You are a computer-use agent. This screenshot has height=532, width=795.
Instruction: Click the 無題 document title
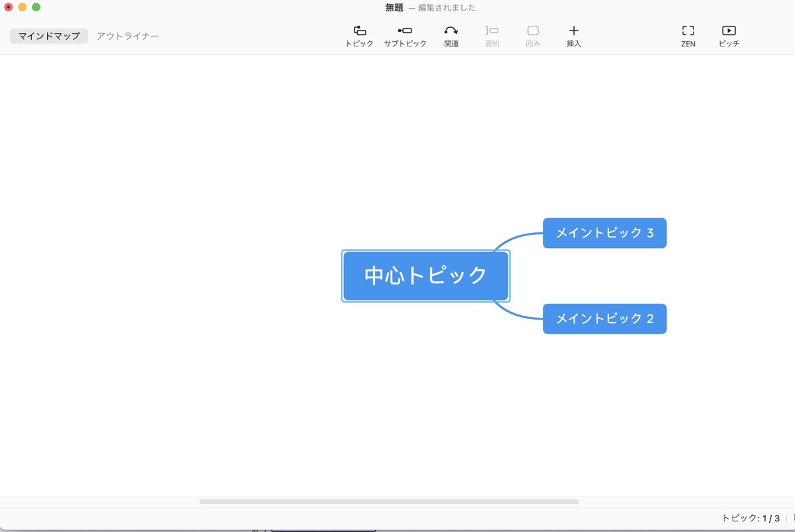point(394,7)
